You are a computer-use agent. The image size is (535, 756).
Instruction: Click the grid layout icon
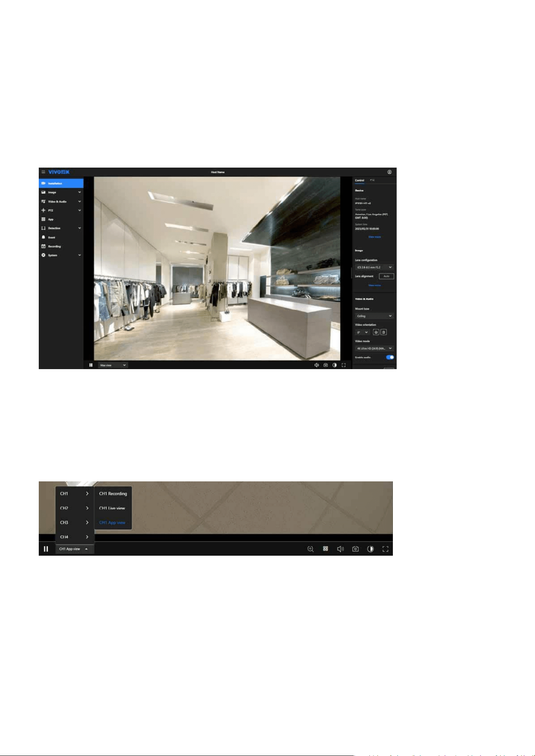click(x=325, y=548)
